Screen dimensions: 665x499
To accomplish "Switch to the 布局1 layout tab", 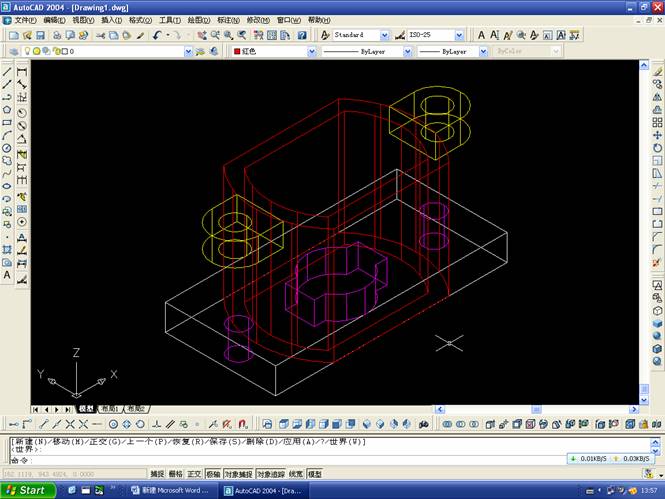I will coord(108,410).
